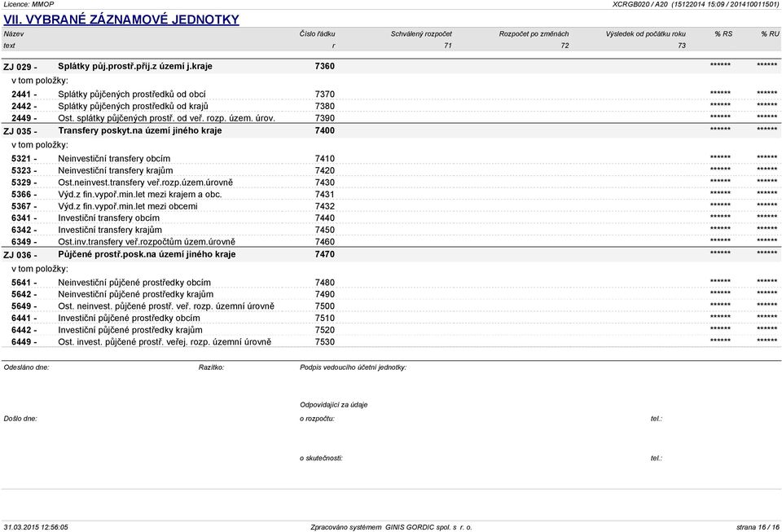Click row number 7530
The height and width of the screenshot is (532, 782).
tap(325, 342)
